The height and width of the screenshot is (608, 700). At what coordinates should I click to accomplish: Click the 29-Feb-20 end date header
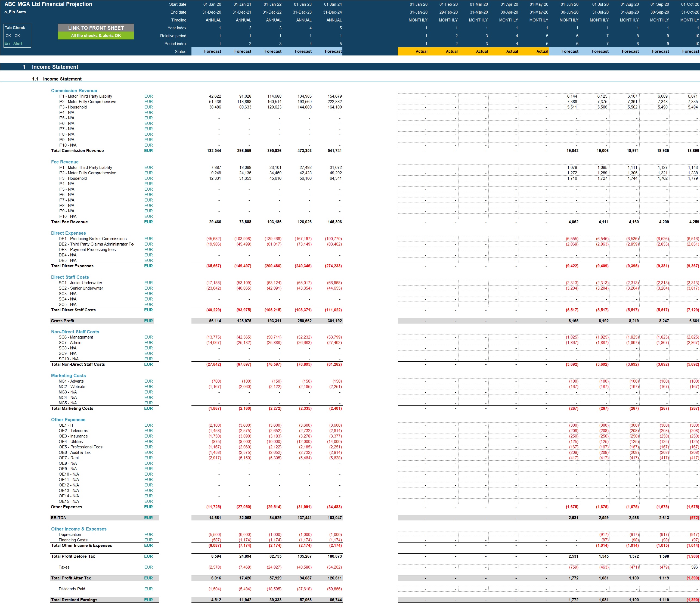[448, 12]
